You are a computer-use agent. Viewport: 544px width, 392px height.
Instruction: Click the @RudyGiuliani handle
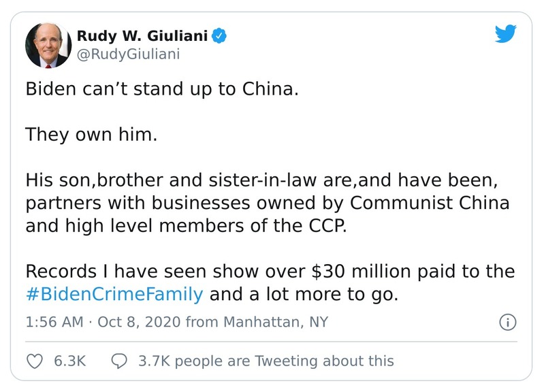[128, 54]
